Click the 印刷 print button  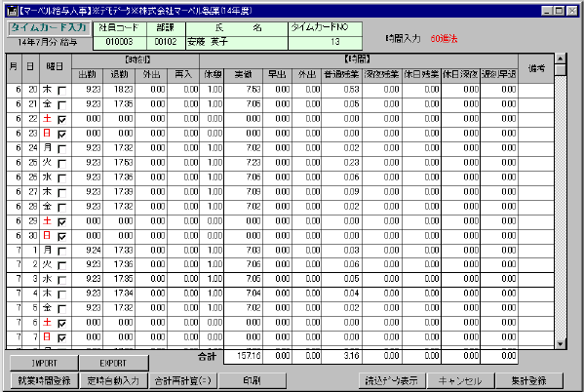tap(253, 380)
